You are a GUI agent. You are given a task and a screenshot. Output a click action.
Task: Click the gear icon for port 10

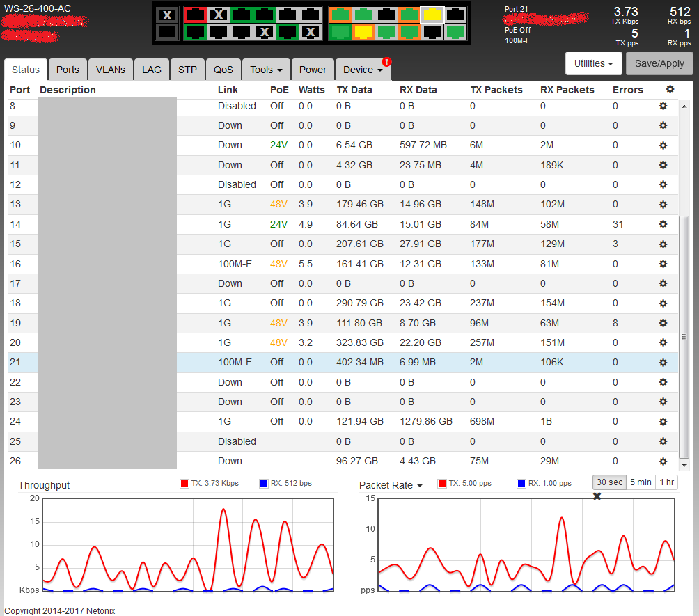[663, 145]
